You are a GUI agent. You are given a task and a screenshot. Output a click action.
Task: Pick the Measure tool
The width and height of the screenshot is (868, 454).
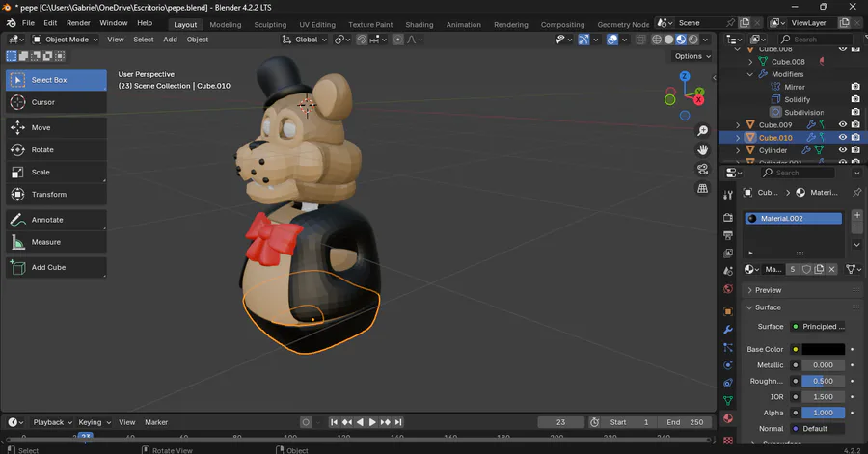click(56, 242)
